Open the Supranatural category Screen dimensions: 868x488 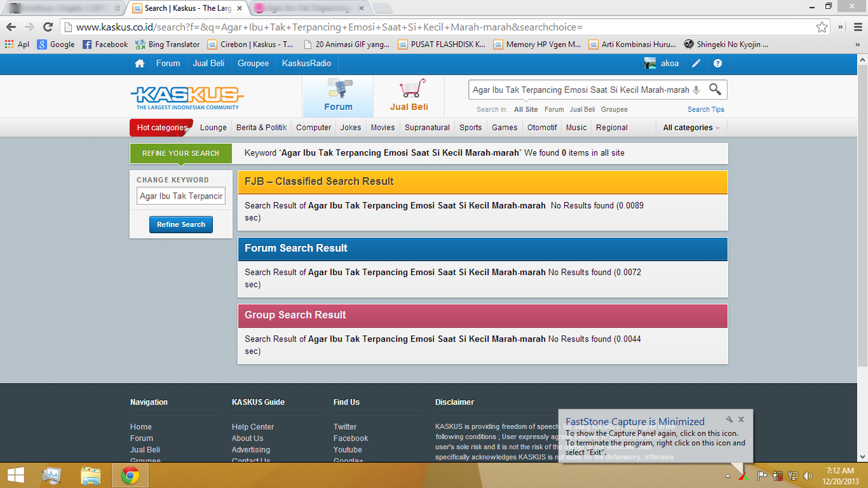pos(427,127)
